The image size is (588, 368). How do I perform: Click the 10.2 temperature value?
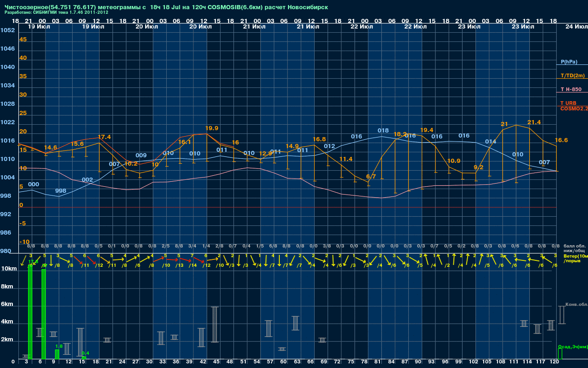pos(131,164)
